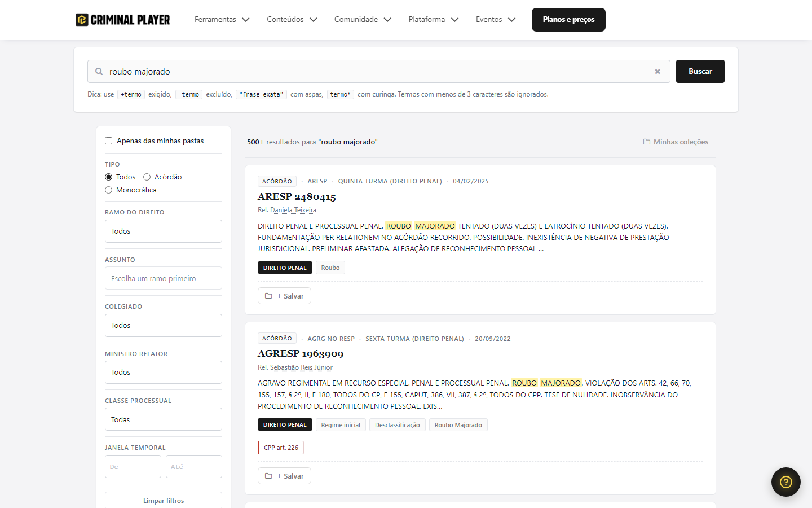
Task: Open the ARESP 2480415 result title
Action: coord(297,196)
